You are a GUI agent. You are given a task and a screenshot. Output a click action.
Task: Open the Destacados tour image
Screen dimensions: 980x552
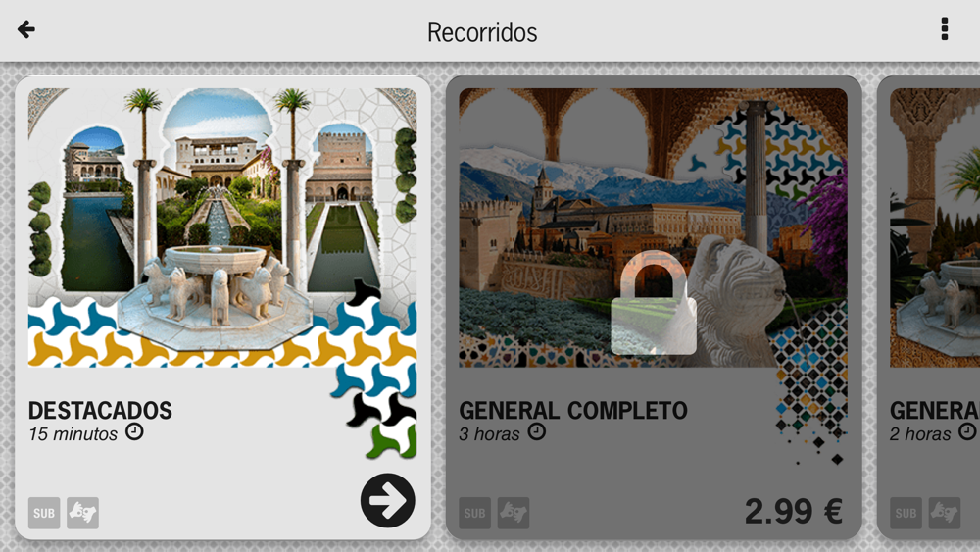222,227
